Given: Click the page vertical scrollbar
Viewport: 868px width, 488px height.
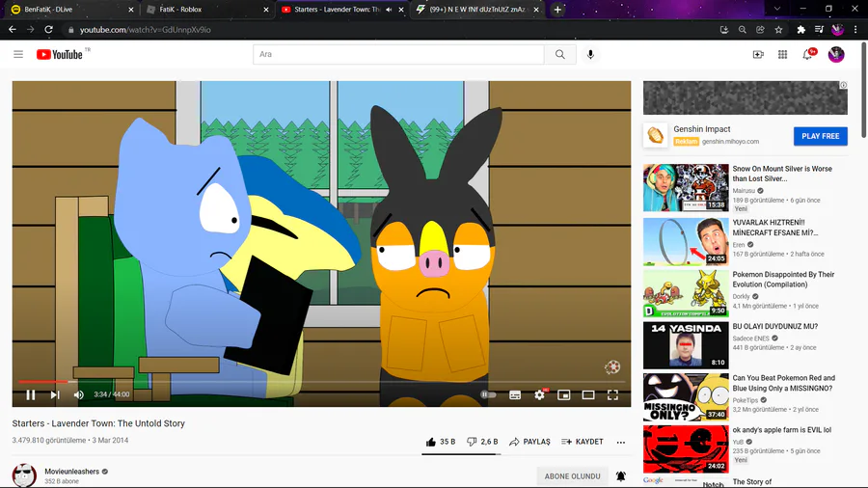Looking at the screenshot, I should [864, 91].
